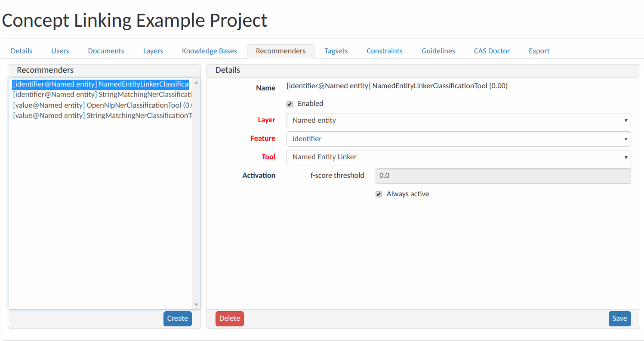Switch to the Users tab
This screenshot has height=341, width=644.
click(x=60, y=51)
